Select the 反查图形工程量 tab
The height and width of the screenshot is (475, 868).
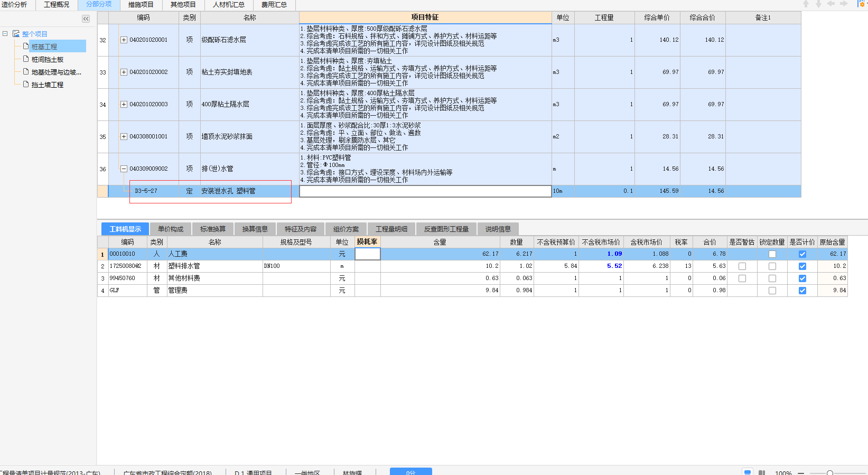tap(446, 229)
